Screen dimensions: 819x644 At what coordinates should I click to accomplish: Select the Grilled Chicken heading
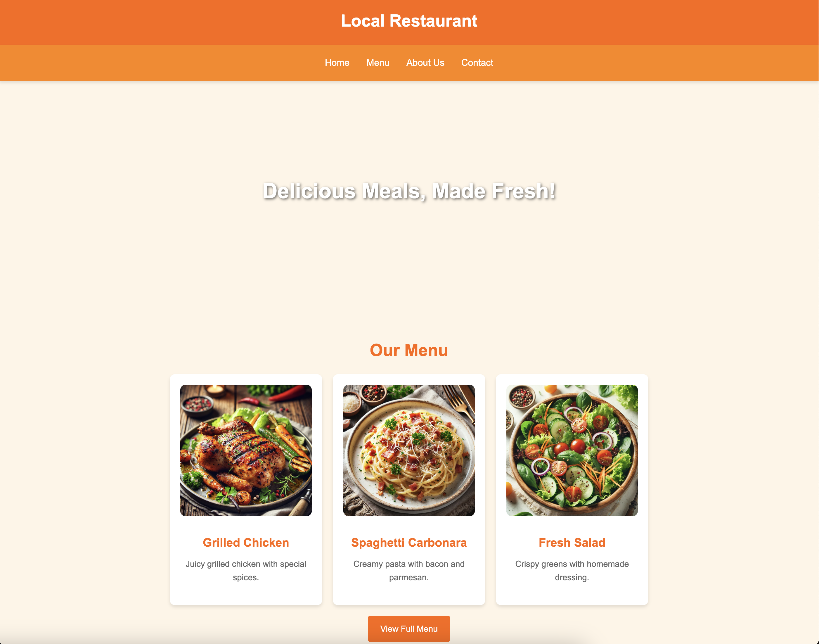(x=246, y=542)
